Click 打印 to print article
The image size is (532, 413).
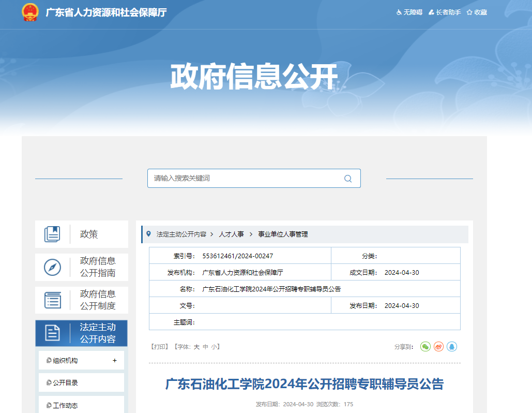(160, 347)
